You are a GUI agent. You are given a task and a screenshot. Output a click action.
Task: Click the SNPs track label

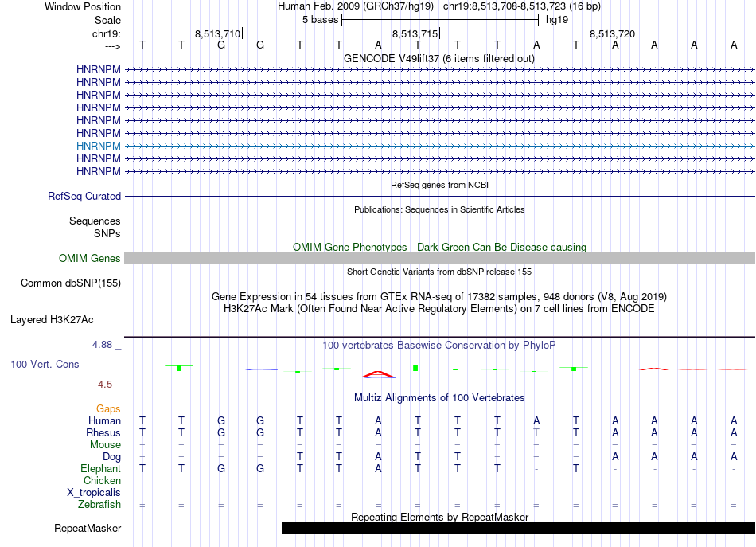(107, 233)
